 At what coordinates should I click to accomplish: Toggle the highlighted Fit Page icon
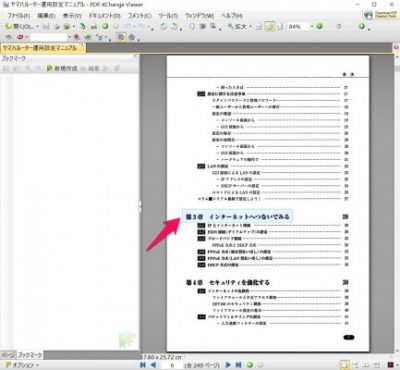269,26
